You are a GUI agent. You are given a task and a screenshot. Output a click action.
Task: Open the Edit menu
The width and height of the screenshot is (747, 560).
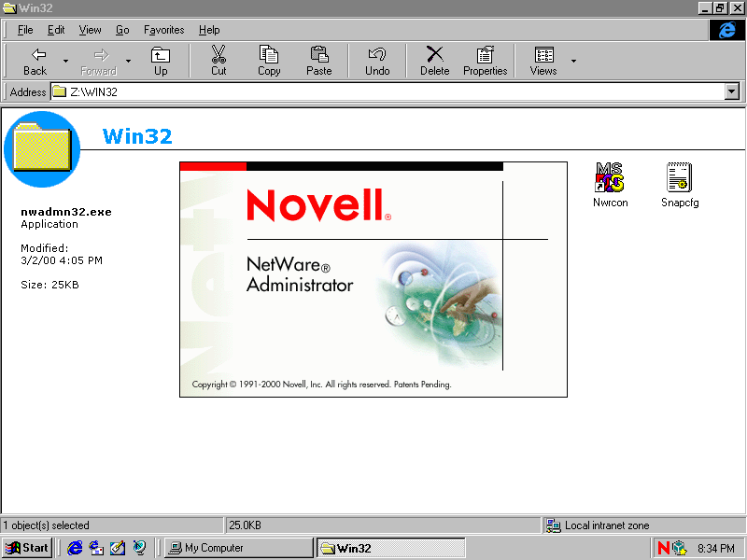pos(56,30)
